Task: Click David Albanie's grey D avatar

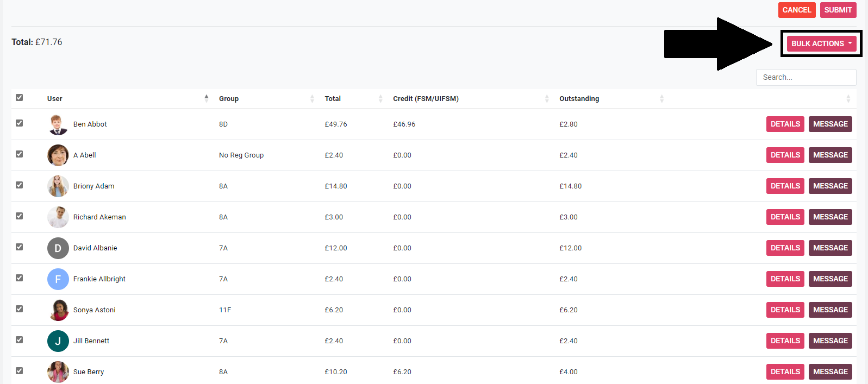Action: pyautogui.click(x=58, y=248)
